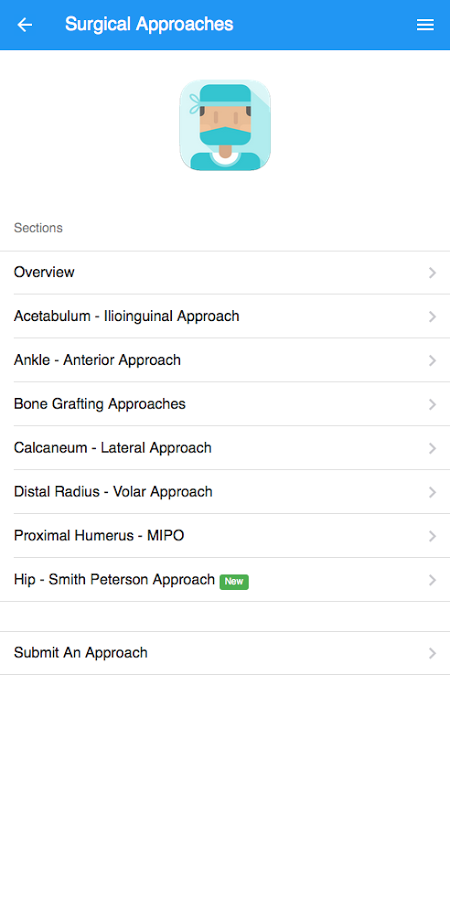Click the chevron next to Ankle row
Screen dimensions: 450x900
coord(432,361)
